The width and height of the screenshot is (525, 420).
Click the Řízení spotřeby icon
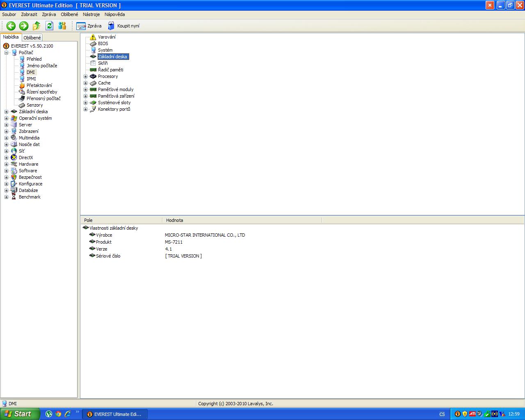[x=22, y=92]
